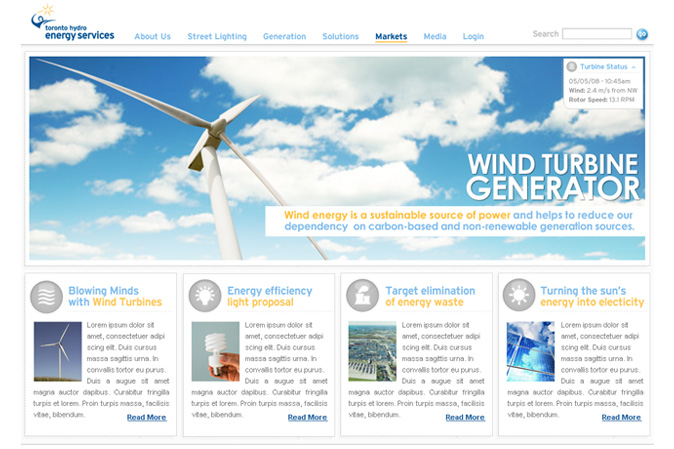Click the Login link in navigation

pyautogui.click(x=473, y=37)
